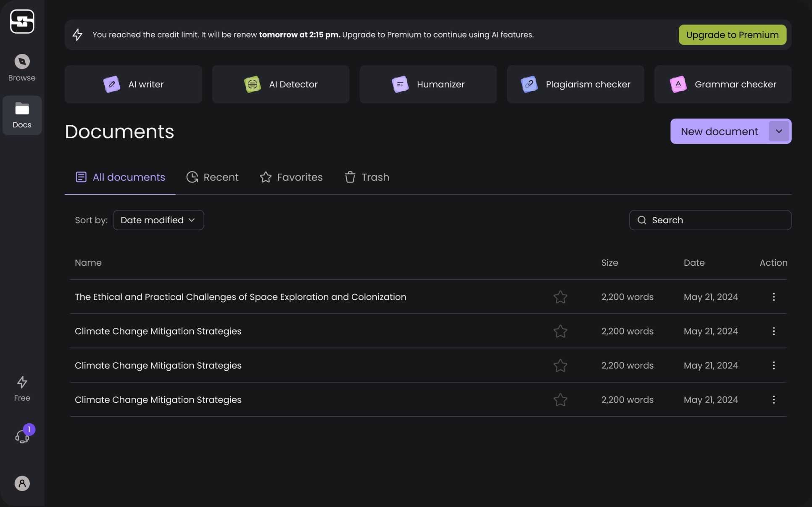Switch to the Recent tab
The image size is (812, 507).
[x=212, y=177]
